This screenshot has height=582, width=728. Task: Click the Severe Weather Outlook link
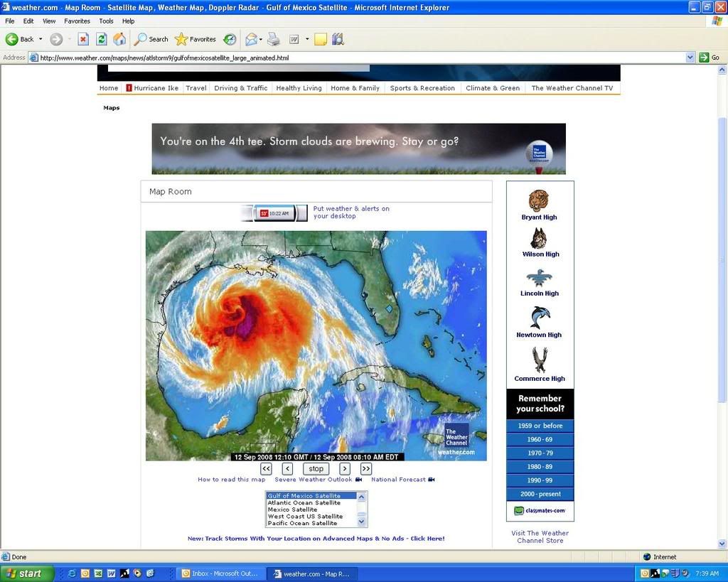click(313, 480)
